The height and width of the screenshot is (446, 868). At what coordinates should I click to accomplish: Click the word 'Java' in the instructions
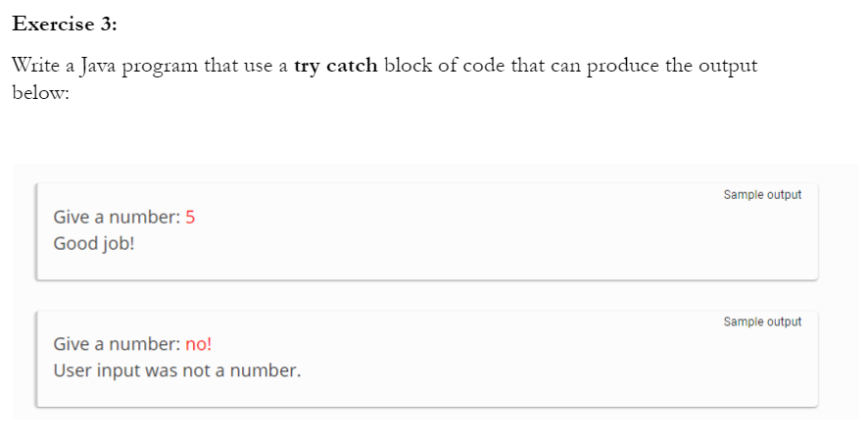[97, 66]
